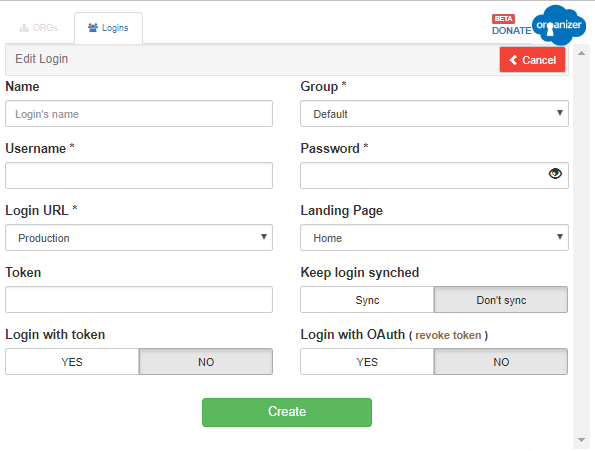Image resolution: width=595 pixels, height=451 pixels.
Task: Click the Organizer cloud logo
Action: pos(559,25)
